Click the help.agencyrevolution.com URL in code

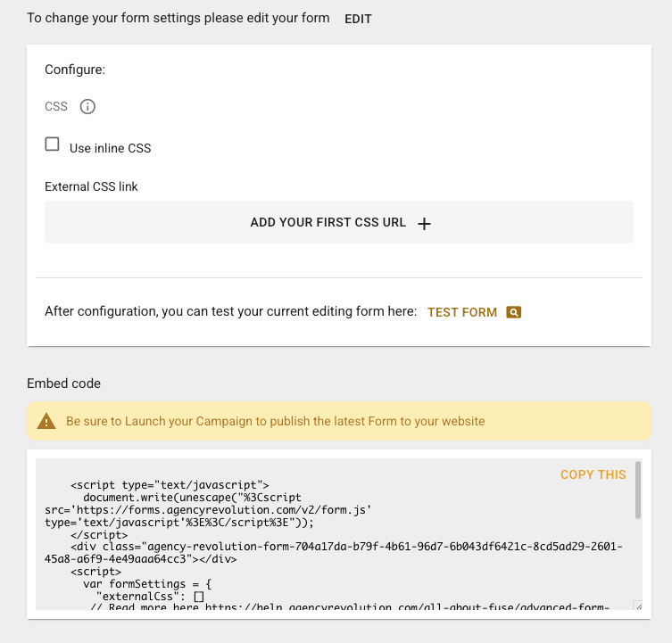407,606
